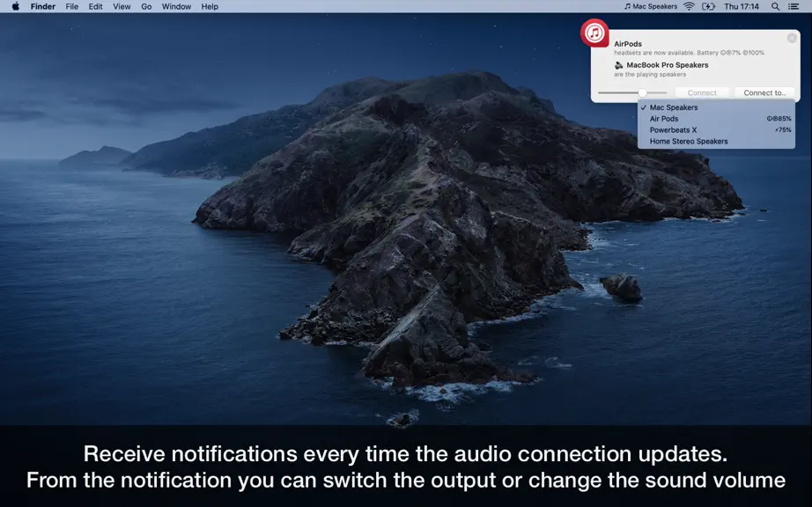
Task: Select Powerbeats X output
Action: coord(716,130)
